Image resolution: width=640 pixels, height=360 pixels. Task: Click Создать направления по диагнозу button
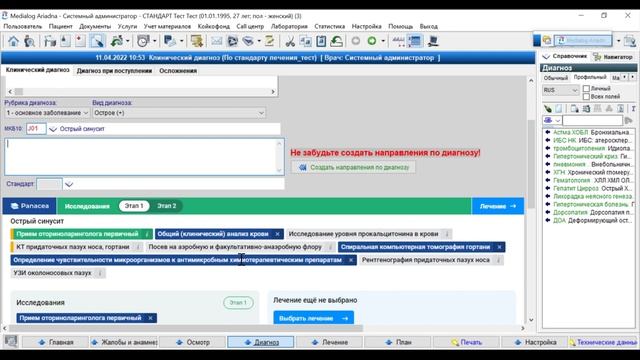tap(353, 167)
